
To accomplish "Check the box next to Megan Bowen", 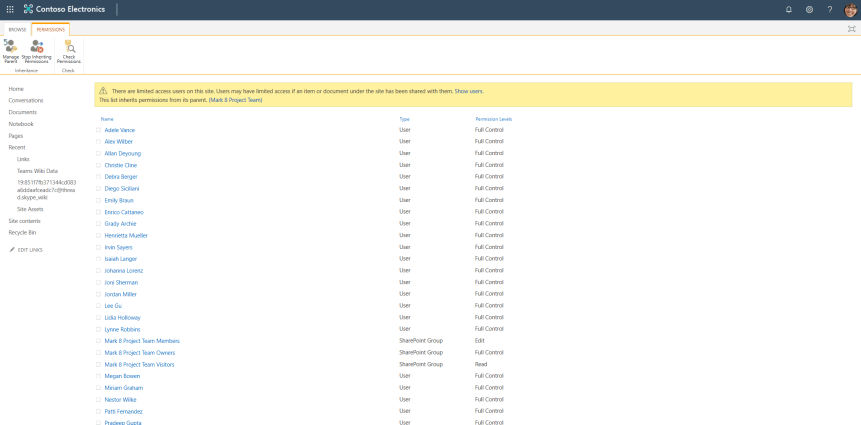I will [x=98, y=376].
